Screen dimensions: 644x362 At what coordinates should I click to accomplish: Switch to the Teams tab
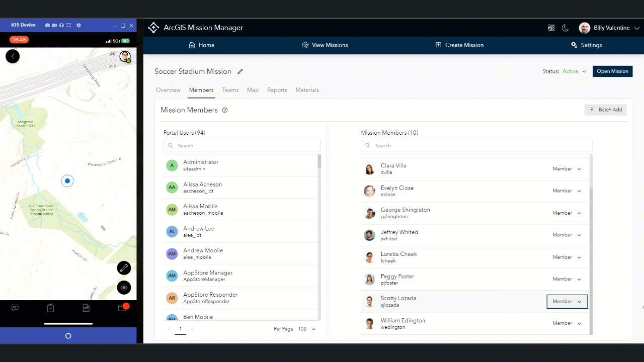tap(230, 90)
